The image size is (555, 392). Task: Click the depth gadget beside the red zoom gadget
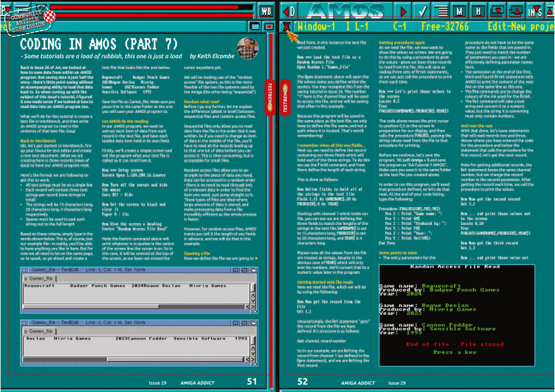point(255,27)
